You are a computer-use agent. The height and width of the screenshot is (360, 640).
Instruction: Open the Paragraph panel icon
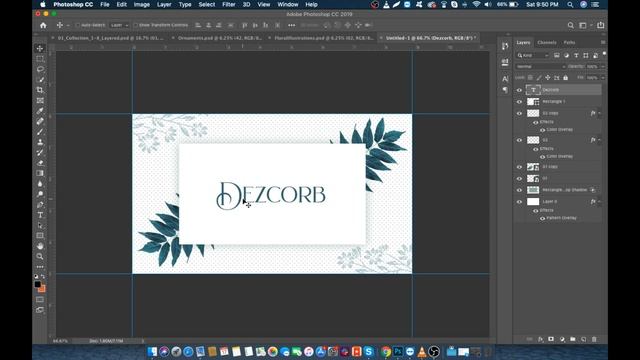tap(505, 90)
